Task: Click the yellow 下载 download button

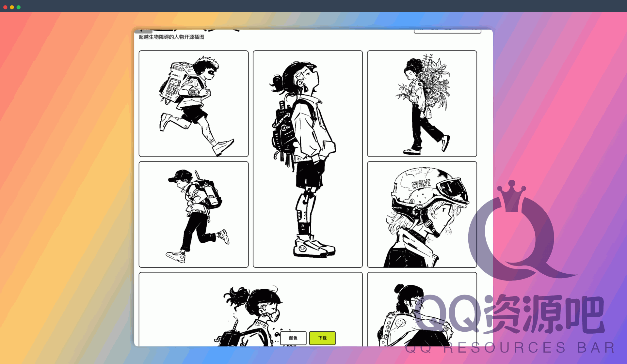Action: tap(322, 338)
